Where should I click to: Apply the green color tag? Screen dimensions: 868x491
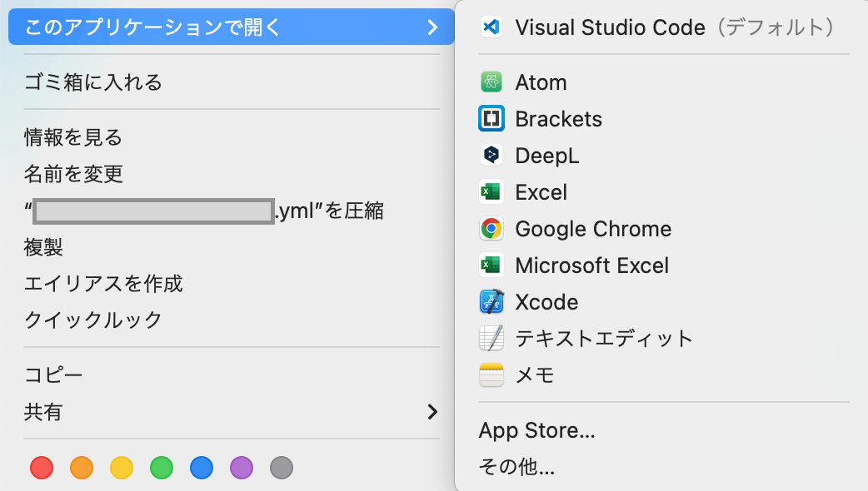162,468
